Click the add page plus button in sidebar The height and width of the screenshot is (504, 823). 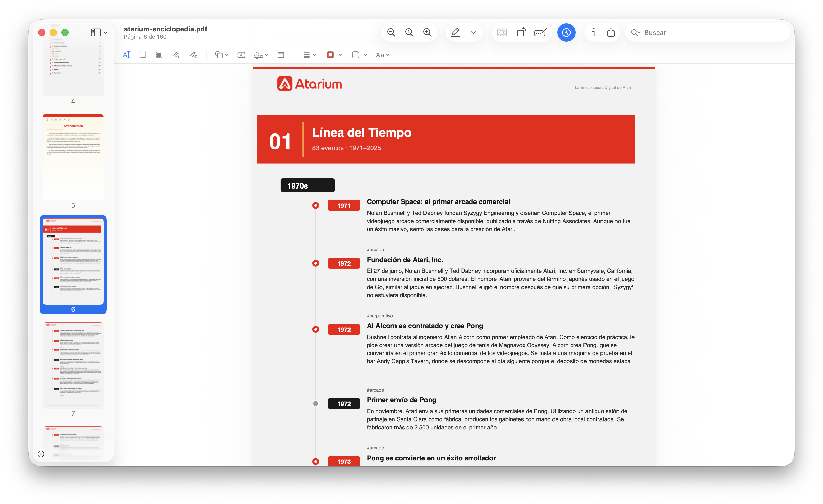click(x=41, y=454)
